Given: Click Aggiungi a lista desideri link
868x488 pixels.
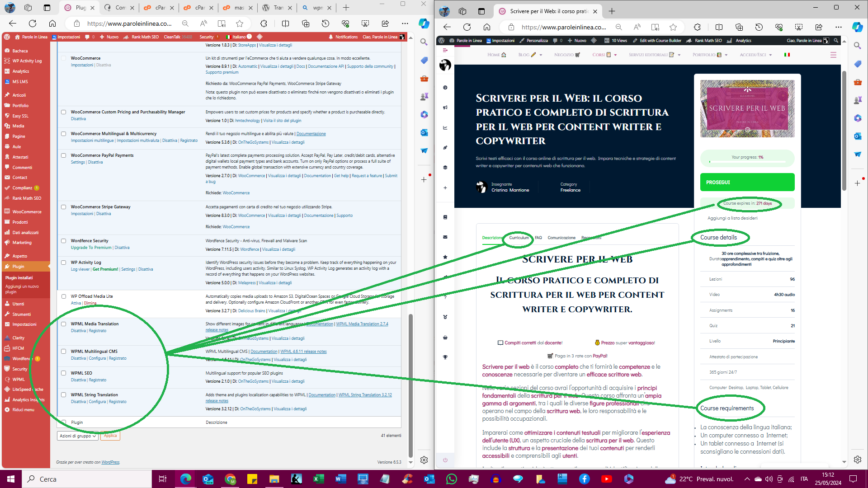Looking at the screenshot, I should coord(732,218).
